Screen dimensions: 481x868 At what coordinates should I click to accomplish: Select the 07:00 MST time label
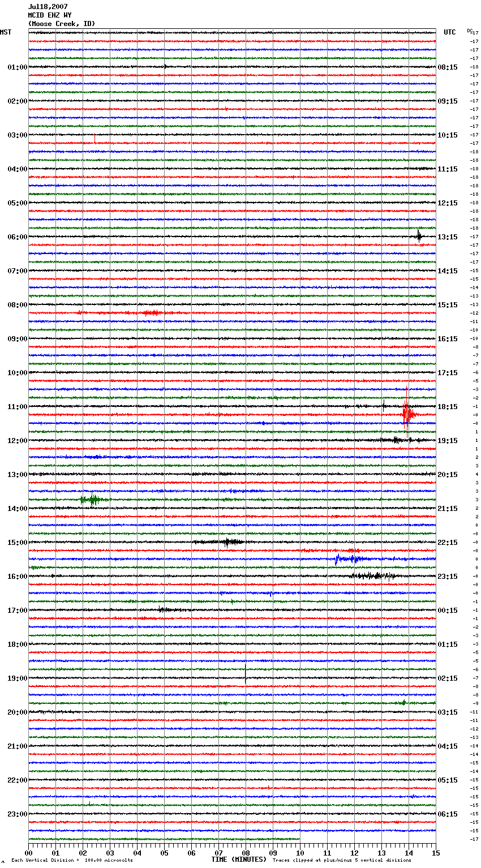(18, 271)
